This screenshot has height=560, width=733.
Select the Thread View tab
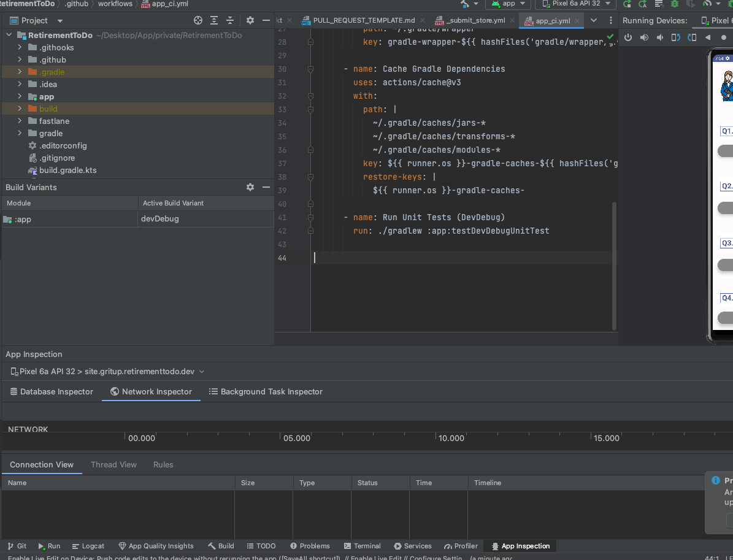113,464
